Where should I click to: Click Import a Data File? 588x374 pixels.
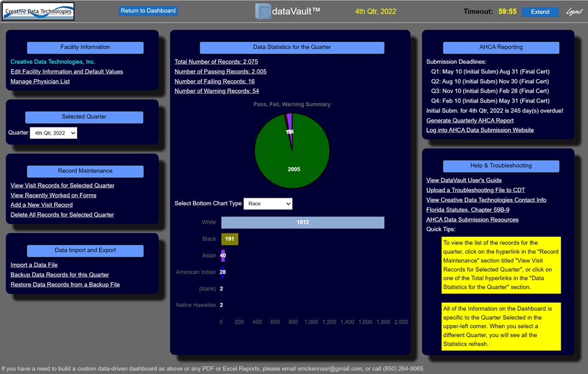click(33, 265)
